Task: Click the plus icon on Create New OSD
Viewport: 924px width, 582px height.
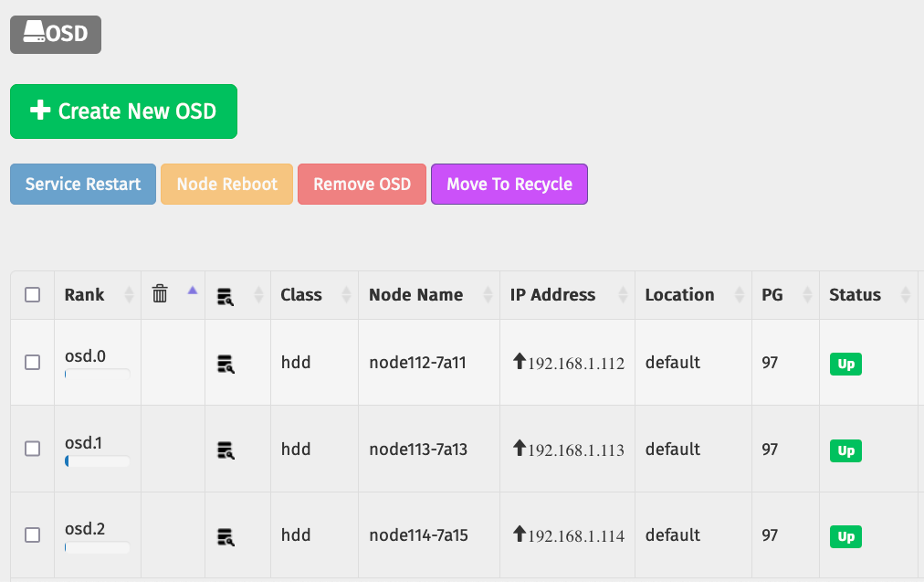Action: pyautogui.click(x=38, y=110)
